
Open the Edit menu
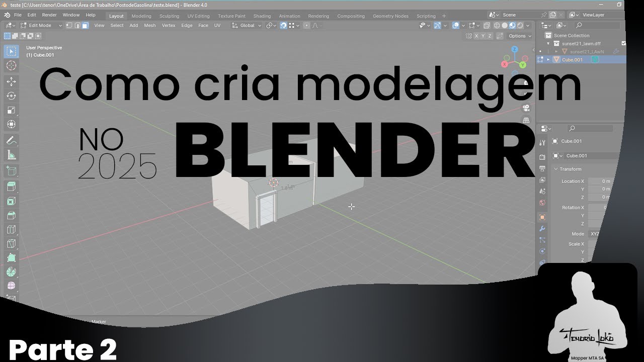(32, 15)
